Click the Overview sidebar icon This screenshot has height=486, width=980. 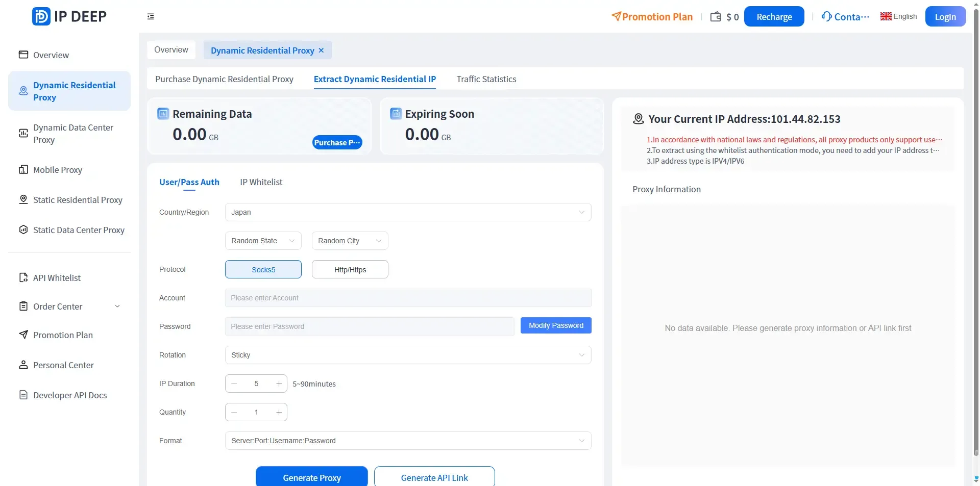pyautogui.click(x=23, y=55)
